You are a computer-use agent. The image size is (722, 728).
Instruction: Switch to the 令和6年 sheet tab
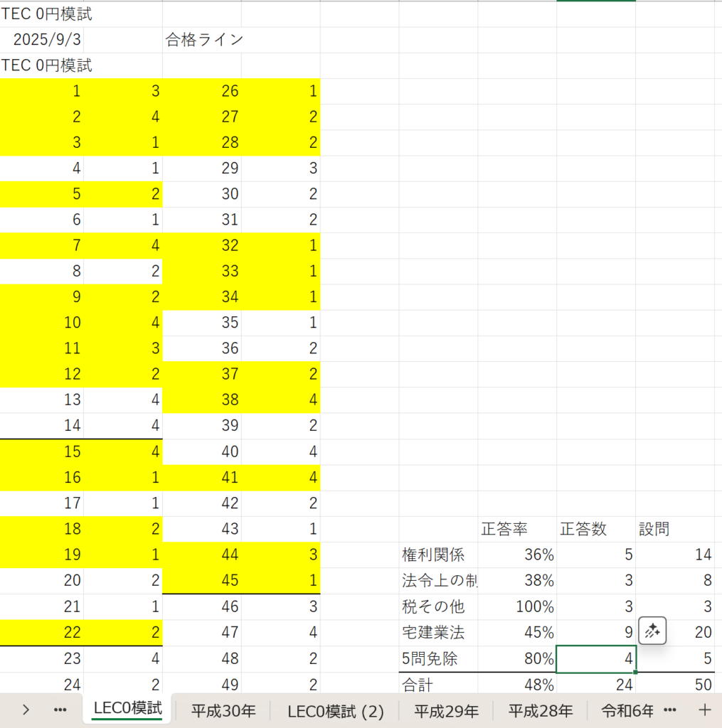tap(627, 710)
